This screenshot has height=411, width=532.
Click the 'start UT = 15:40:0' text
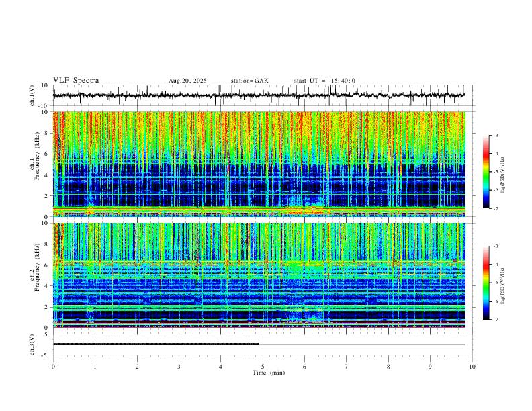pyautogui.click(x=324, y=81)
